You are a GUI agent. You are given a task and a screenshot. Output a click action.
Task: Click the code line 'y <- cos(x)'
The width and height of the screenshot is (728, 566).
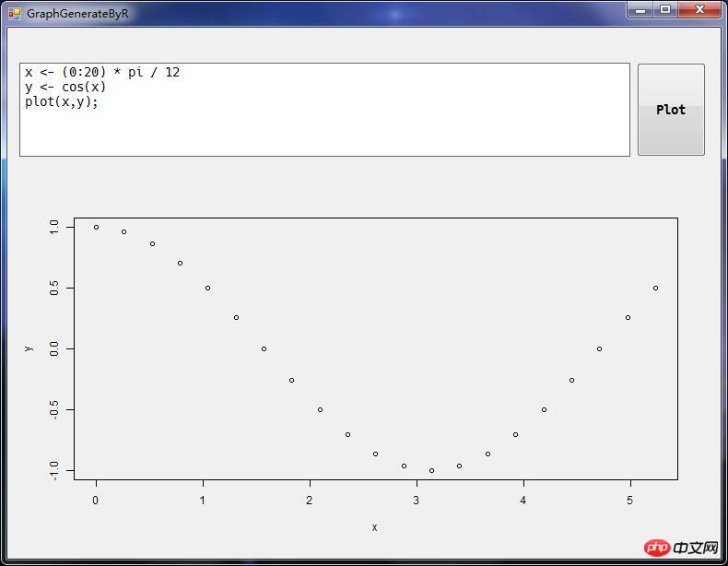click(65, 87)
